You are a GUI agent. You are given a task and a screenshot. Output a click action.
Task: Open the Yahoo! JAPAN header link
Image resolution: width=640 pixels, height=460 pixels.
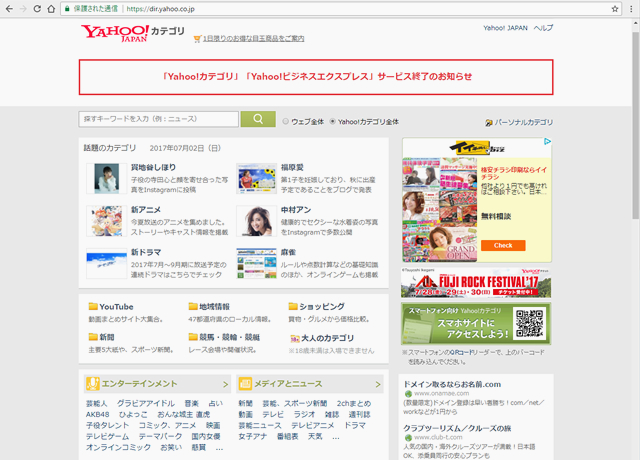505,28
